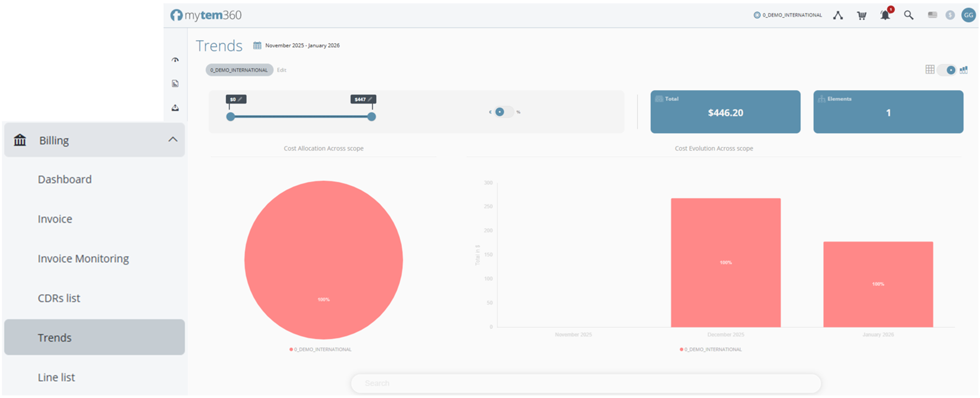Click the right slider handle at $447
Image resolution: width=980 pixels, height=398 pixels.
pyautogui.click(x=371, y=117)
